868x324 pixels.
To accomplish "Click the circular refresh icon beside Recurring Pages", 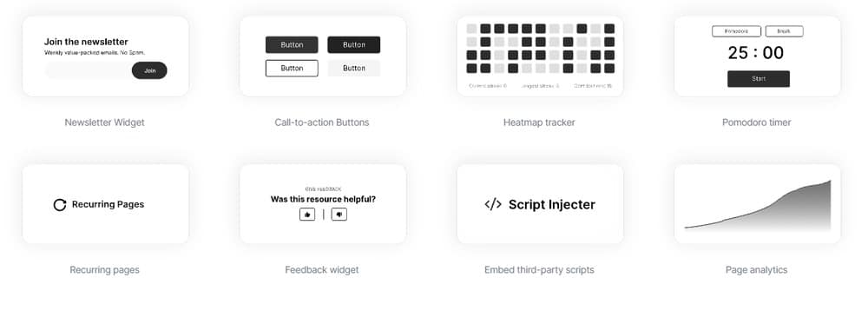I will (x=60, y=205).
